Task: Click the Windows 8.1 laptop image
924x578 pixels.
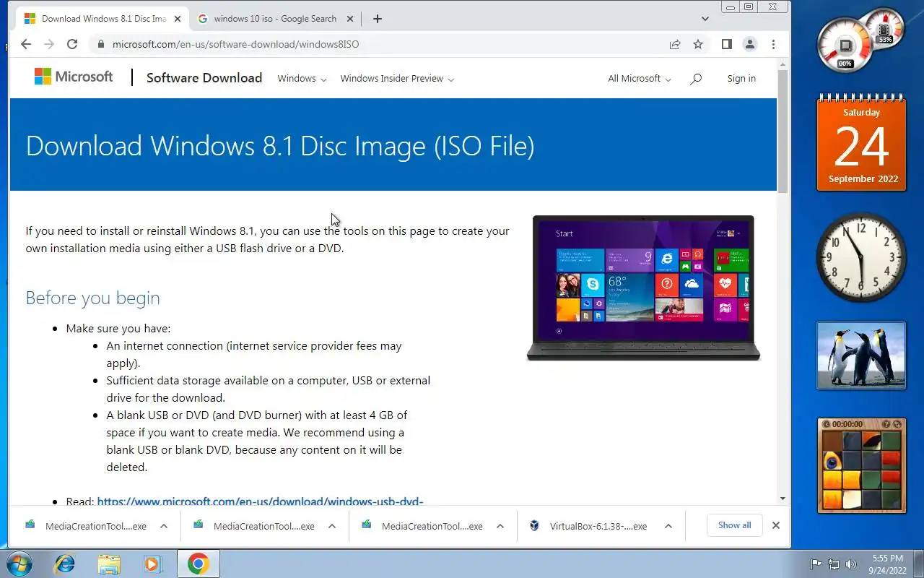Action: (x=643, y=288)
